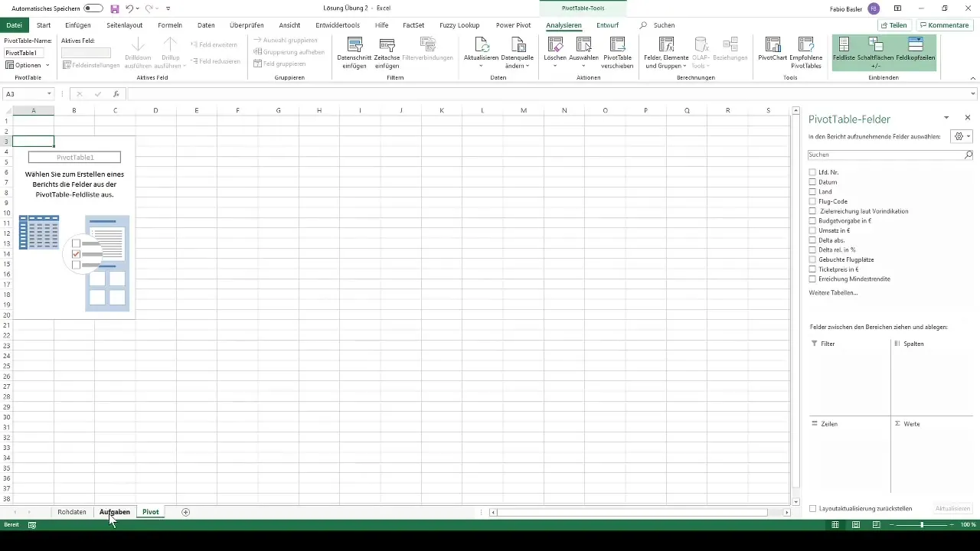This screenshot has width=980, height=551.
Task: Switch to the Formeln ribbon tab
Action: click(170, 25)
